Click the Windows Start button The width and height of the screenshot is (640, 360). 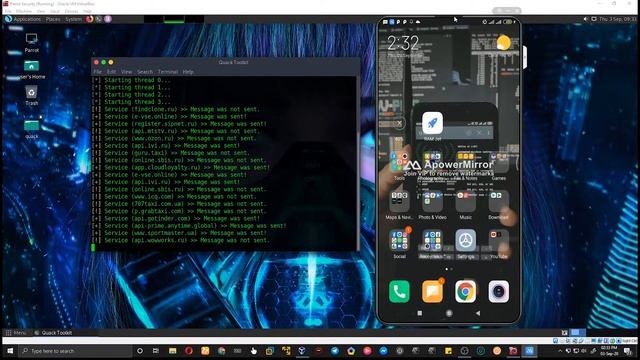point(10,351)
